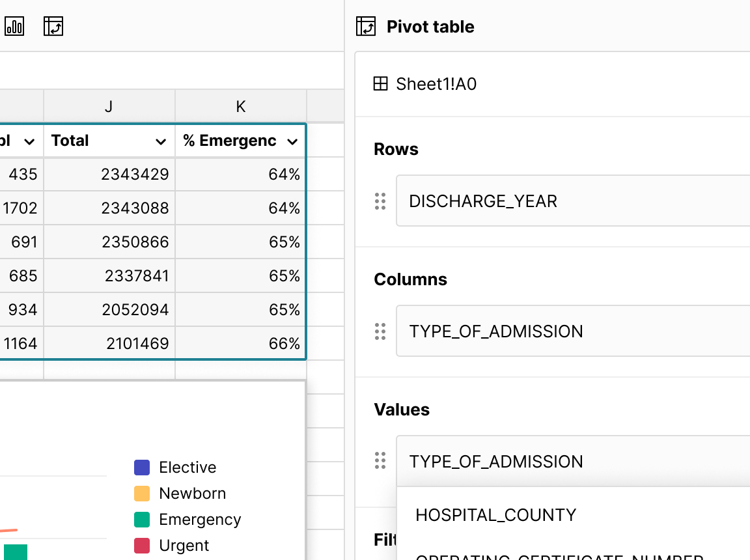
Task: Toggle the Urgent series in legend
Action: click(184, 546)
